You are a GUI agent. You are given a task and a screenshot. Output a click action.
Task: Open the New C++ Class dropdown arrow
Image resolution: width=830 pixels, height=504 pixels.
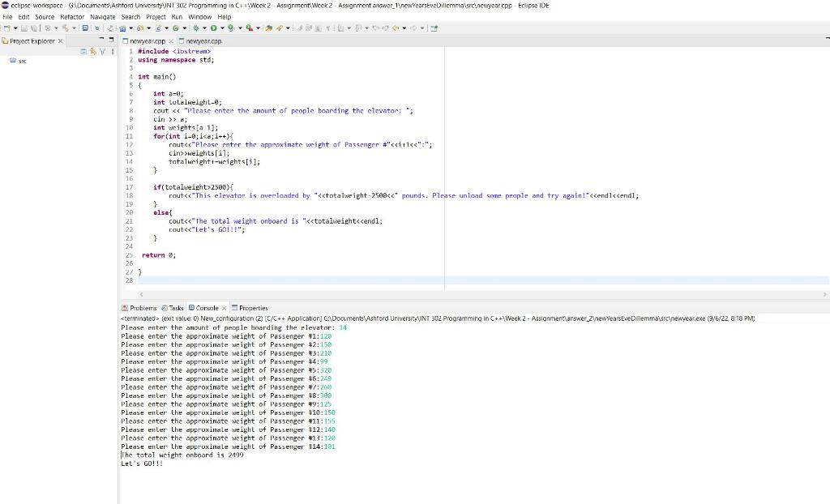tap(184, 28)
